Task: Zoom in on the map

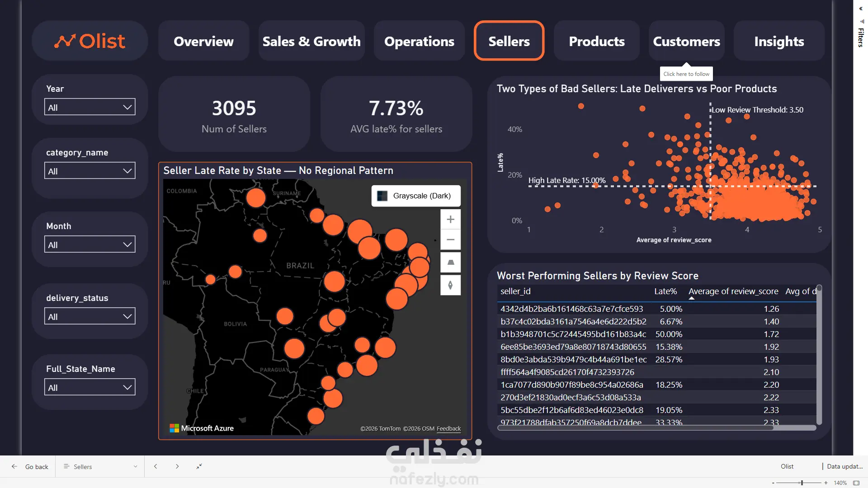Action: pyautogui.click(x=450, y=219)
